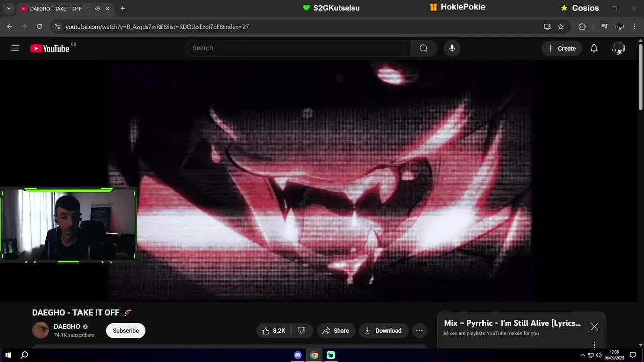Open more actions ellipsis menu
The height and width of the screenshot is (362, 644).
point(419,330)
